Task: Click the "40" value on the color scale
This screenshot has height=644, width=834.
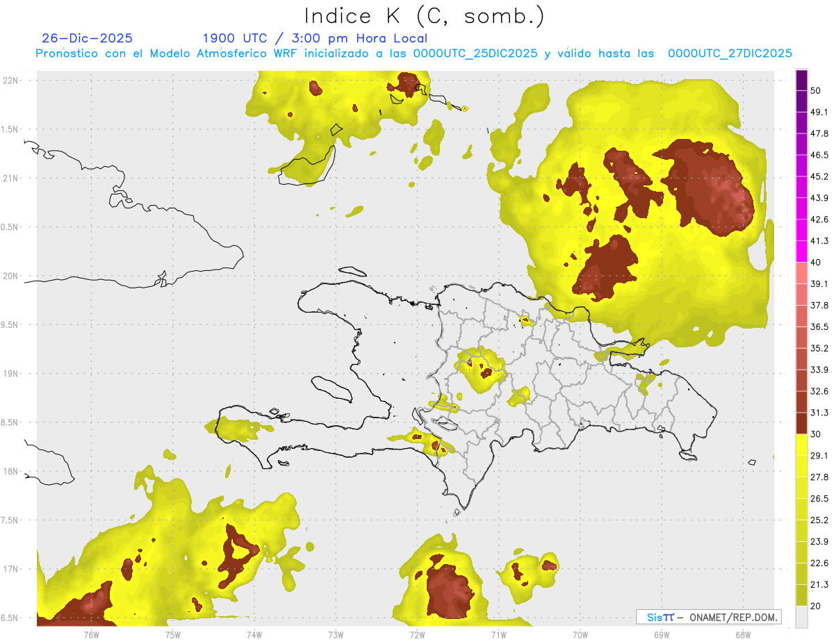Action: tap(817, 262)
